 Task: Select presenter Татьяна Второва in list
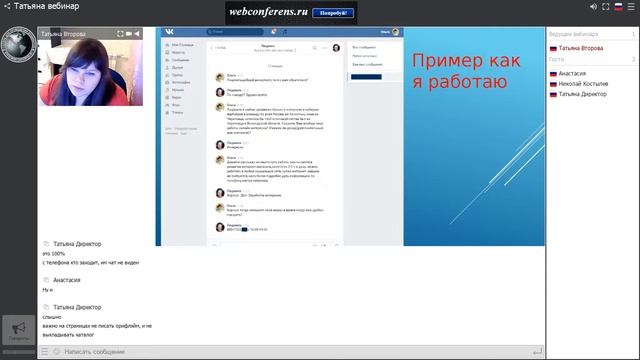[x=580, y=48]
